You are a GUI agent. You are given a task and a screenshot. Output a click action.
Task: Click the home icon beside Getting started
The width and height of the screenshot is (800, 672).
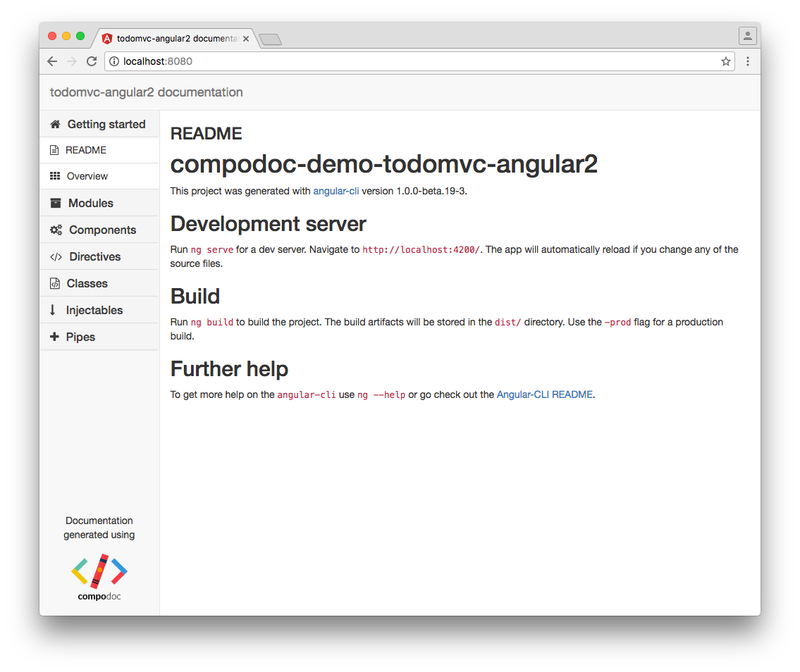click(x=55, y=124)
